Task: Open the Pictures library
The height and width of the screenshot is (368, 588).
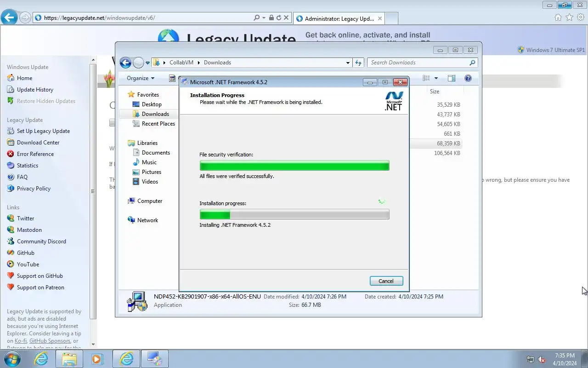Action: click(152, 172)
